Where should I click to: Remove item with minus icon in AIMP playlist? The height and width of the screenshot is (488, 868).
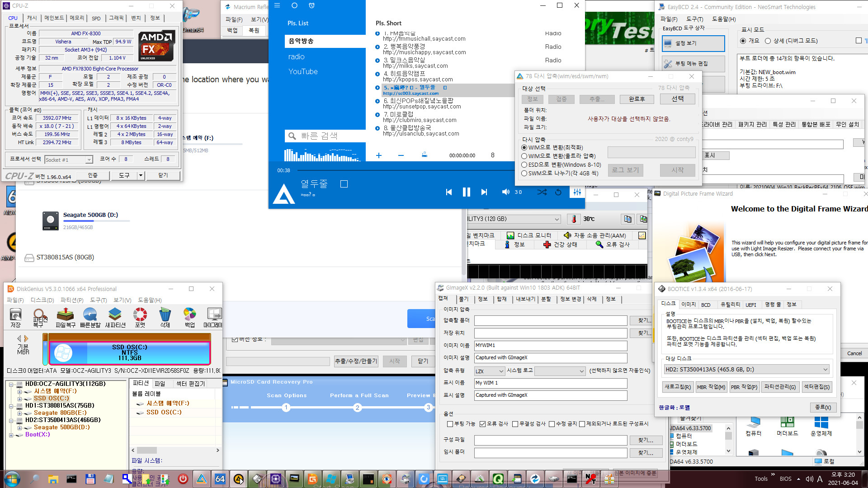pos(401,155)
